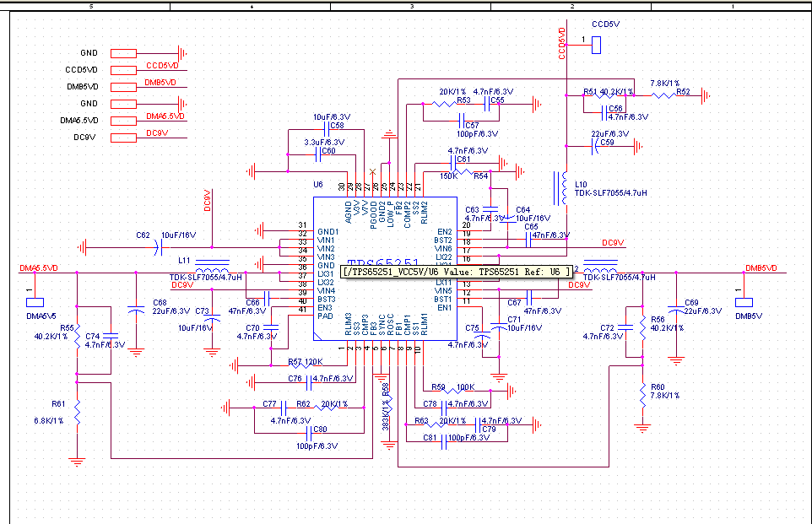This screenshot has width=812, height=524.
Task: Select the R52 resistor symbol
Action: click(663, 95)
